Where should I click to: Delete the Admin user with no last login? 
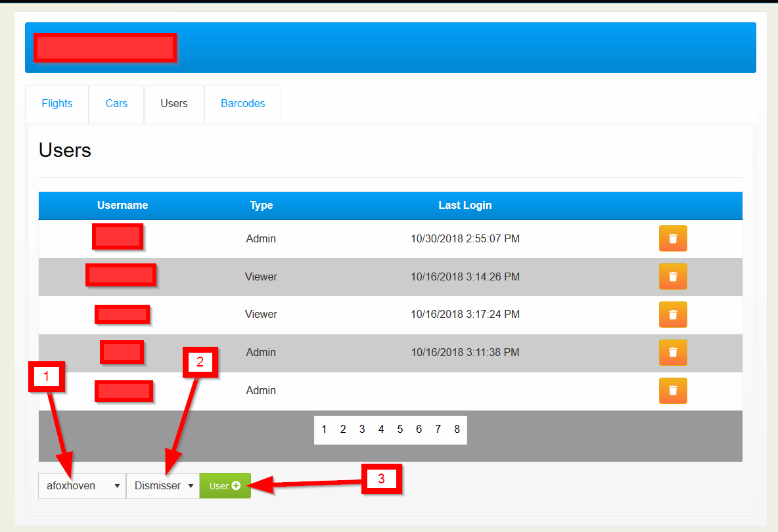tap(672, 391)
